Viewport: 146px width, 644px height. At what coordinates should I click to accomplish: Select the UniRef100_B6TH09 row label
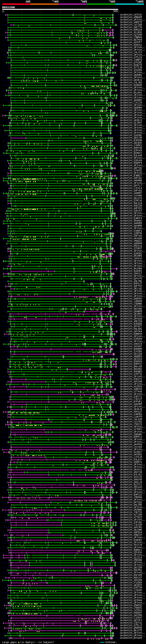[131, 40]
